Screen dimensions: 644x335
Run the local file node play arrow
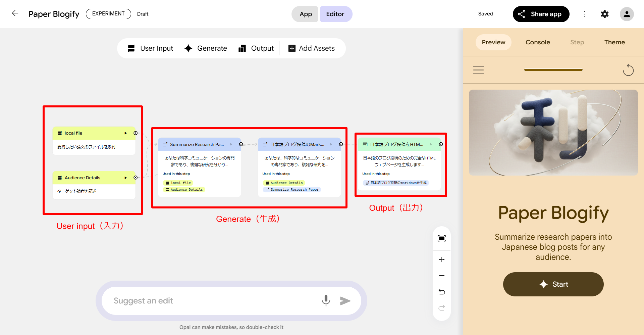coord(126,133)
